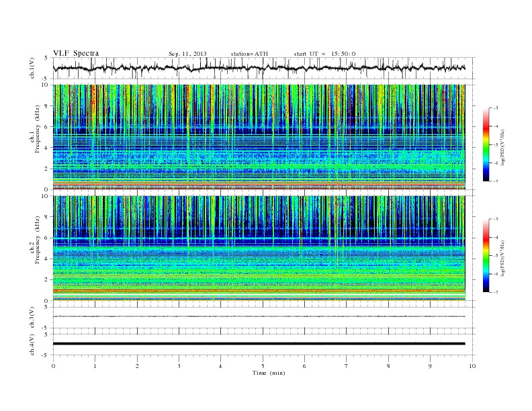Click time axis tick label '5'
Image resolution: width=532 pixels, height=411 pixels.
(263, 366)
